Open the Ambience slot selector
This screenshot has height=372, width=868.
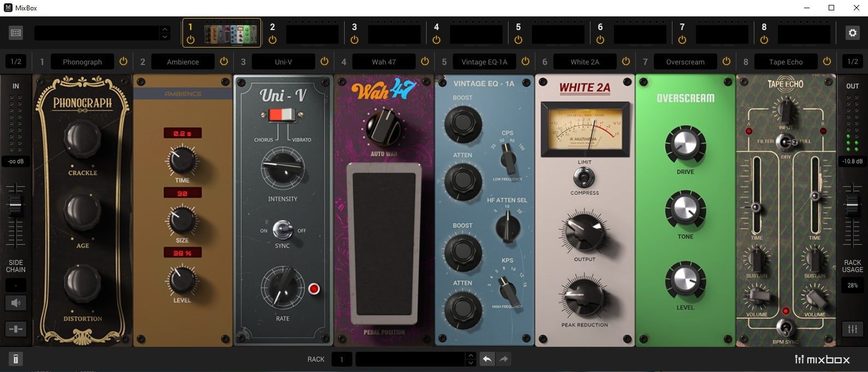pyautogui.click(x=183, y=62)
